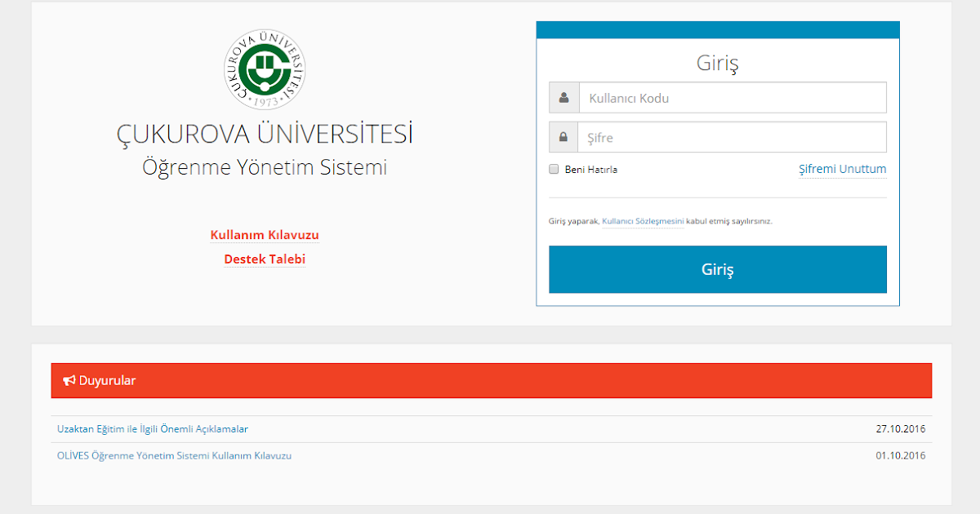Click the blue Giriş login button
Image resolution: width=980 pixels, height=514 pixels.
718,269
